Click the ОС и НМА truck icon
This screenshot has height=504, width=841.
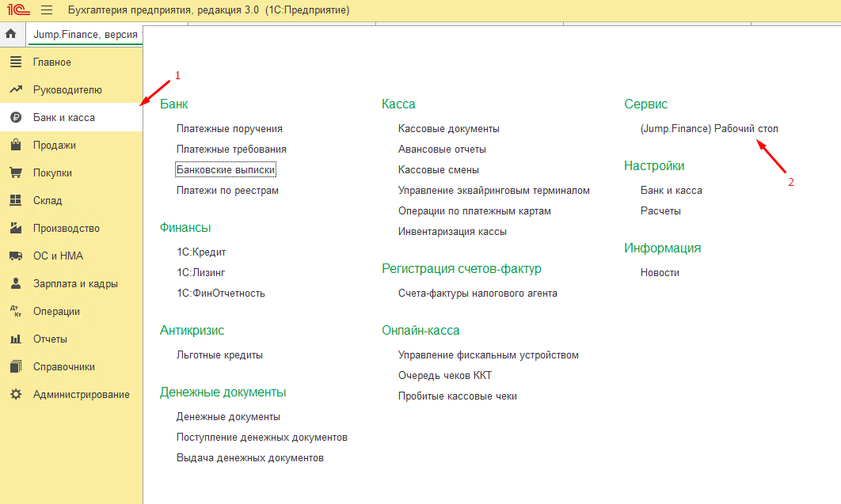[x=15, y=256]
